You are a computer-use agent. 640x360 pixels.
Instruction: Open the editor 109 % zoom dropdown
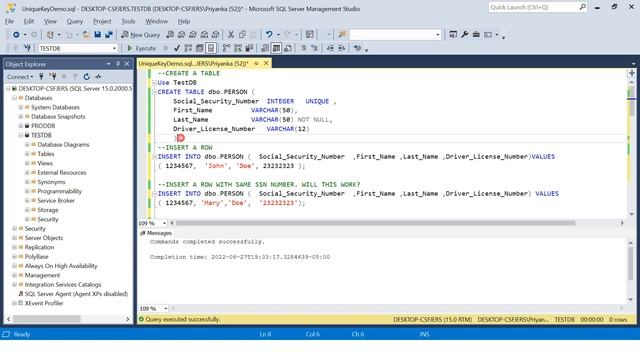pos(164,223)
